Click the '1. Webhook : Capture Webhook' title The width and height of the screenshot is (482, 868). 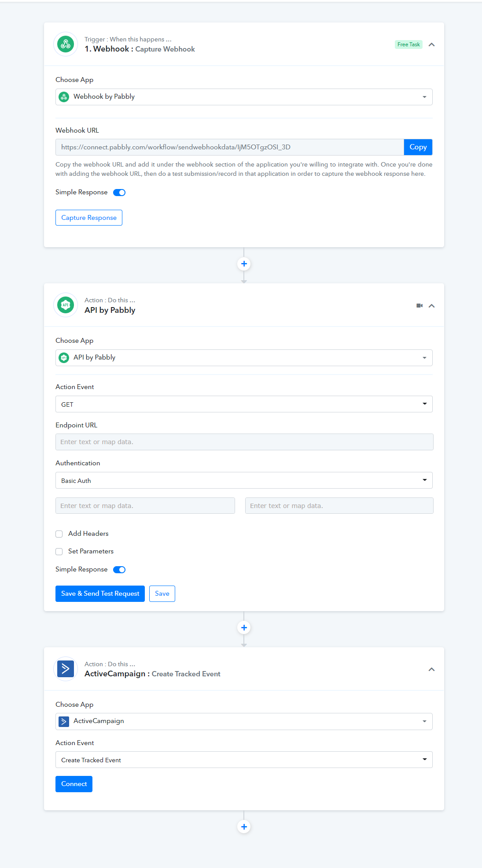coord(140,49)
